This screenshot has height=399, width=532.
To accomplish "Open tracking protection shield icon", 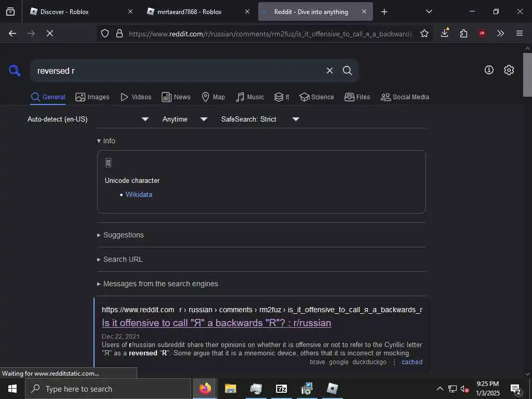I will [x=105, y=33].
